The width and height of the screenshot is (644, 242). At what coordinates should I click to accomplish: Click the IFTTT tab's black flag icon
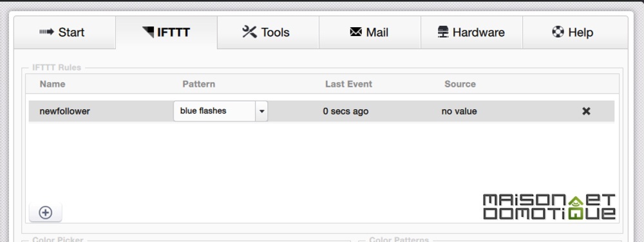click(148, 32)
